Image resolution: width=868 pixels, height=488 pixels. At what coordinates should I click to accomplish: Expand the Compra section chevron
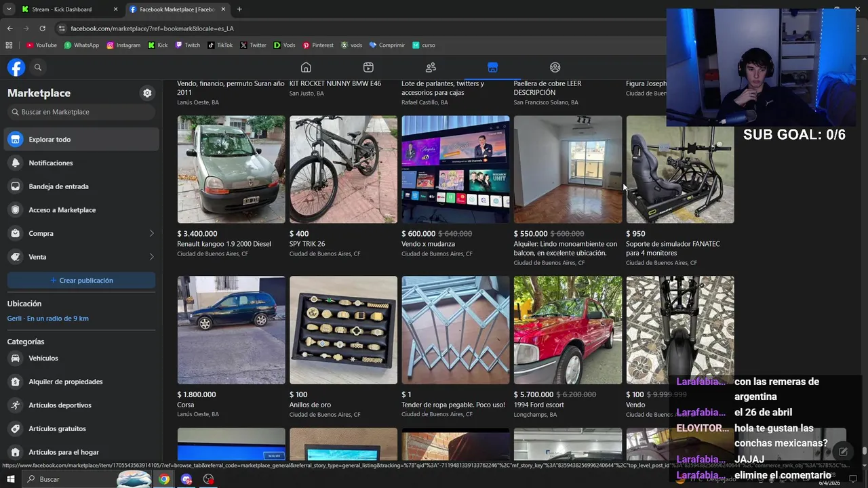pyautogui.click(x=151, y=233)
